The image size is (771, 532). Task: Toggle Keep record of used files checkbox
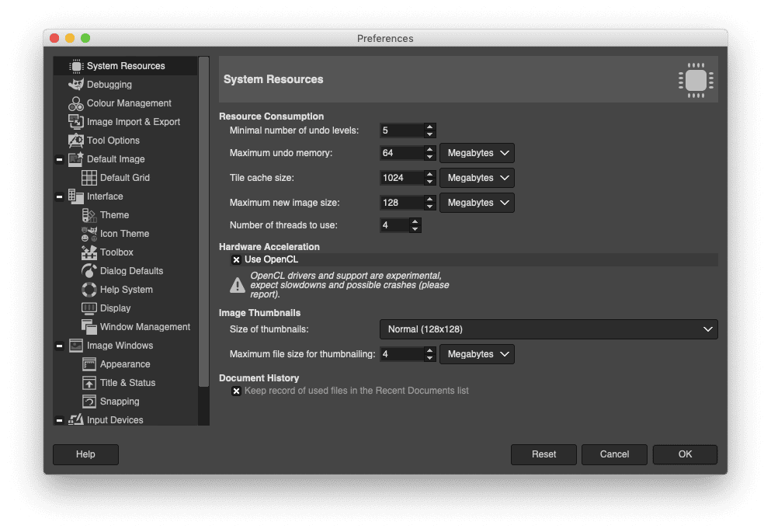(x=237, y=391)
